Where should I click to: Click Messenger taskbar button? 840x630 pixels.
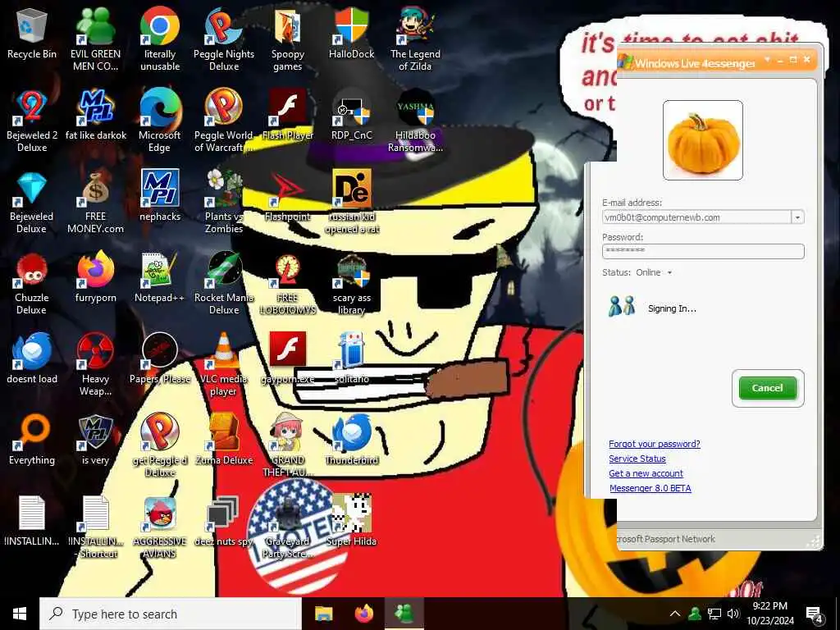[404, 614]
